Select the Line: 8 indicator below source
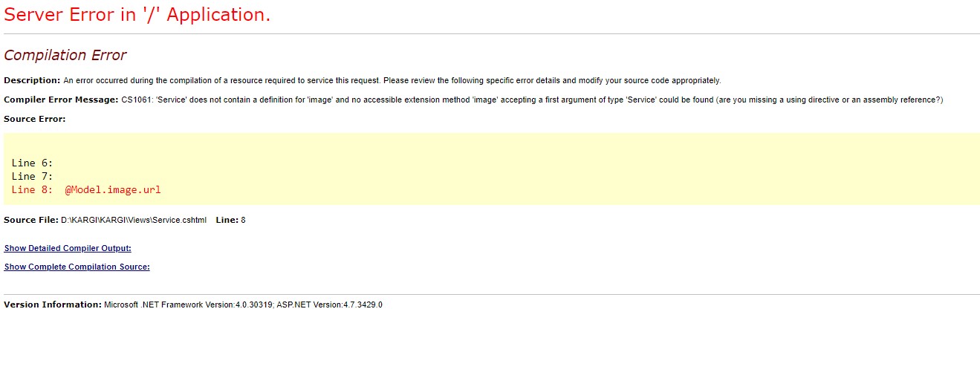The height and width of the screenshot is (381, 980). click(x=230, y=220)
